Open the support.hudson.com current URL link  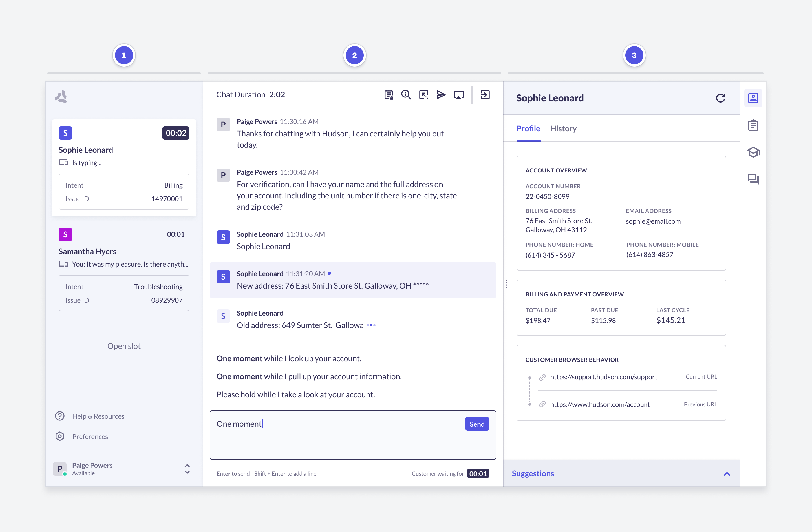pyautogui.click(x=603, y=377)
